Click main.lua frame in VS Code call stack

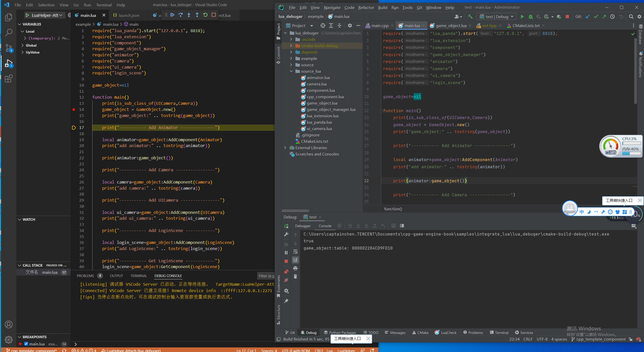[43, 272]
